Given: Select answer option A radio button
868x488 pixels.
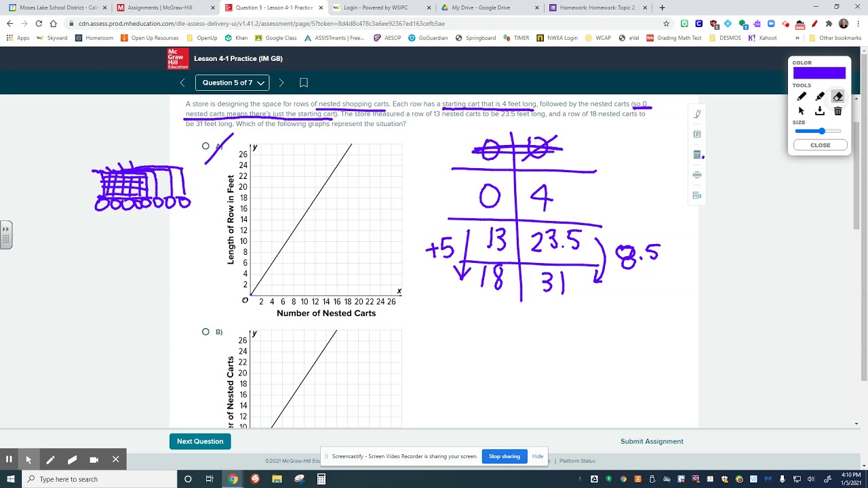Looking at the screenshot, I should [205, 146].
